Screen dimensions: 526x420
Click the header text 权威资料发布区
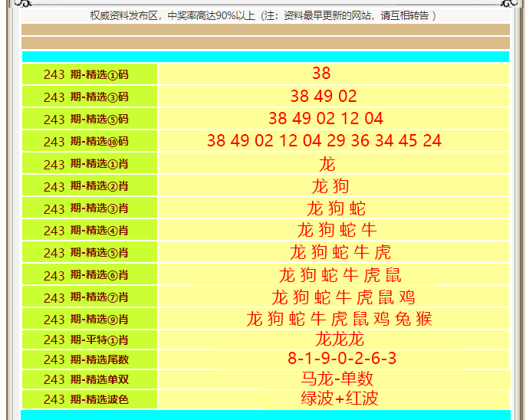[x=123, y=16]
